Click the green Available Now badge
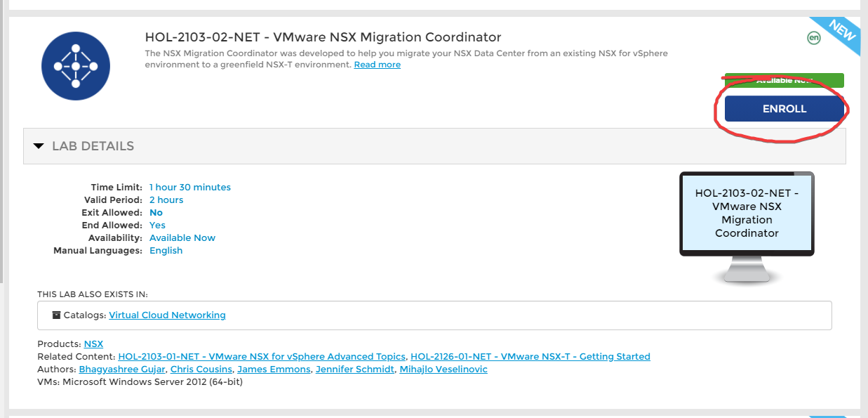868x418 pixels. [782, 80]
